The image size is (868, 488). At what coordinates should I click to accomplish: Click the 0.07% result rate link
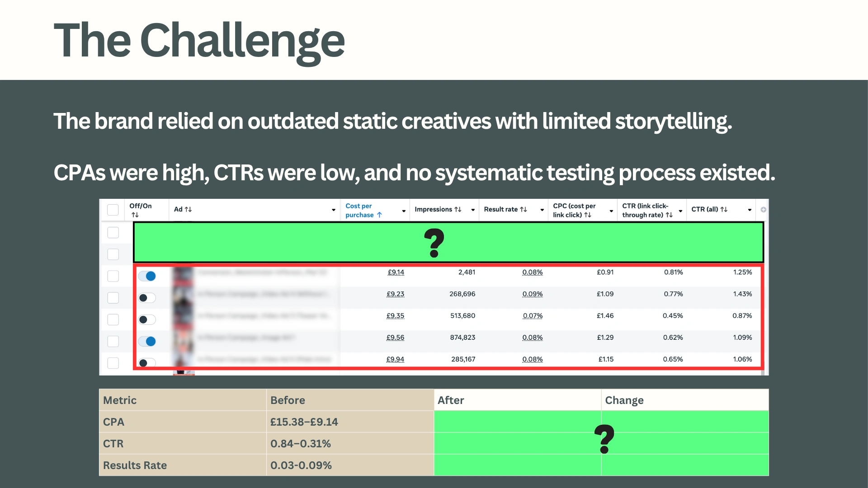point(533,316)
